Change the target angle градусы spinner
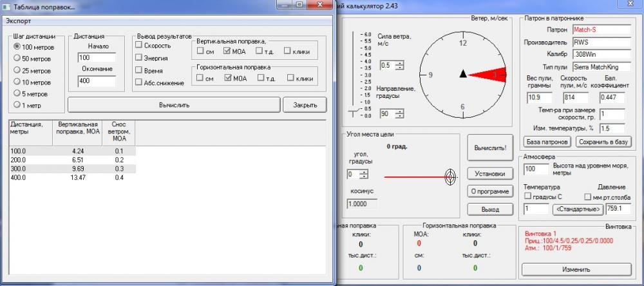 [365, 175]
